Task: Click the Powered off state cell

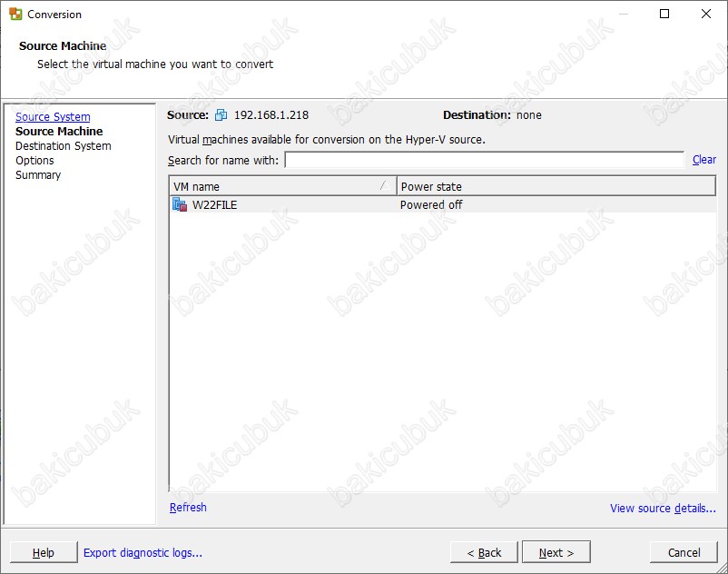Action: (431, 204)
